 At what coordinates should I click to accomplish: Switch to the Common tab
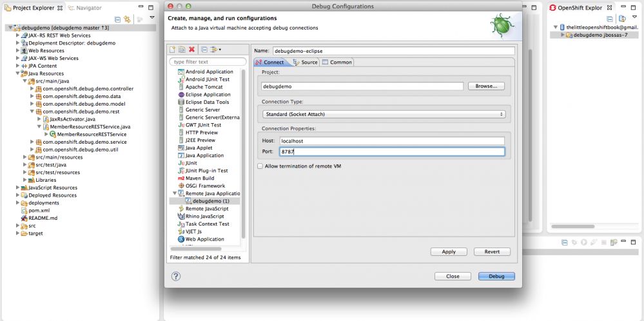(x=337, y=62)
